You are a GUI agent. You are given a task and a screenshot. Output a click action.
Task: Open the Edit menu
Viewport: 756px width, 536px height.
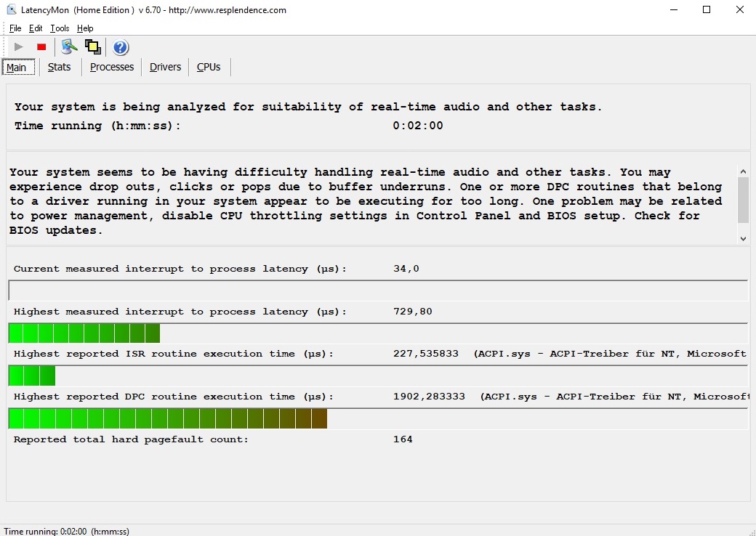pos(36,28)
